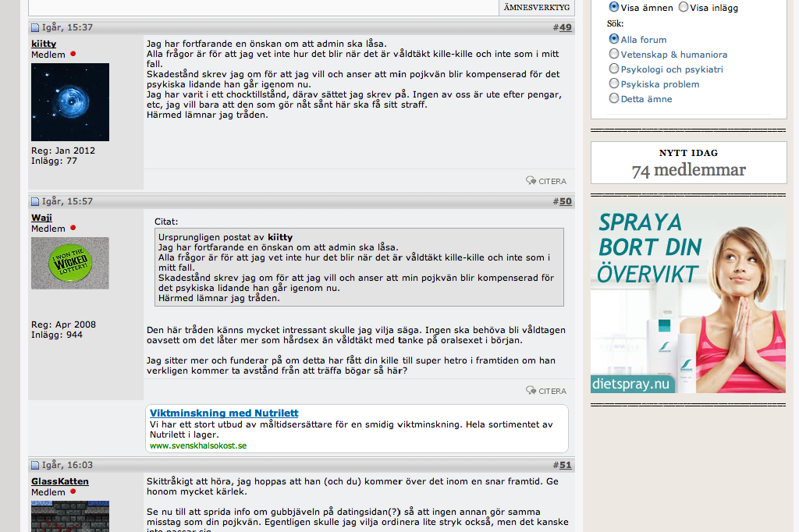This screenshot has height=532, width=799.
Task: Click the text Reg: Jan 2012
Action: point(63,151)
